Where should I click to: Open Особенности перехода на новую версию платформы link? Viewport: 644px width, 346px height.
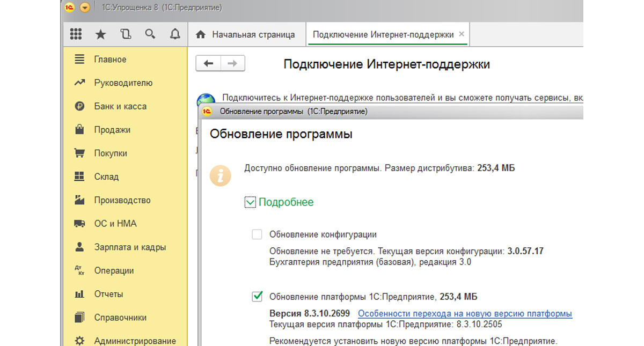465,313
